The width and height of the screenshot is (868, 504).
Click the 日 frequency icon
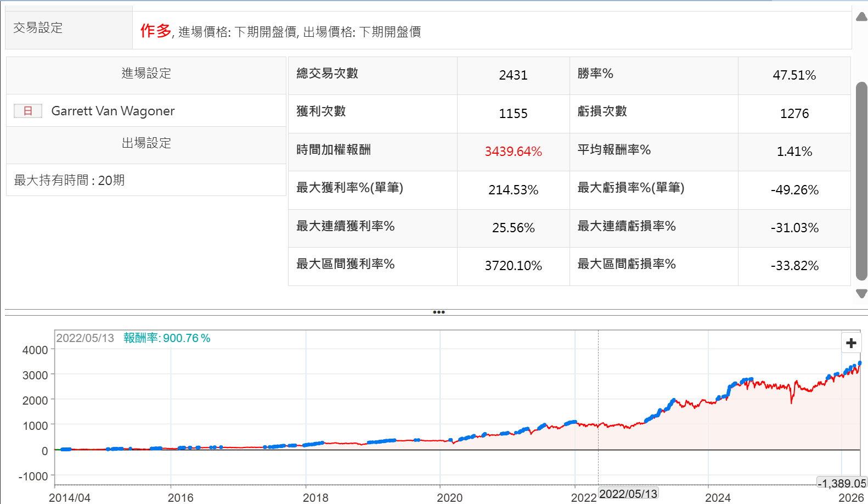[28, 111]
